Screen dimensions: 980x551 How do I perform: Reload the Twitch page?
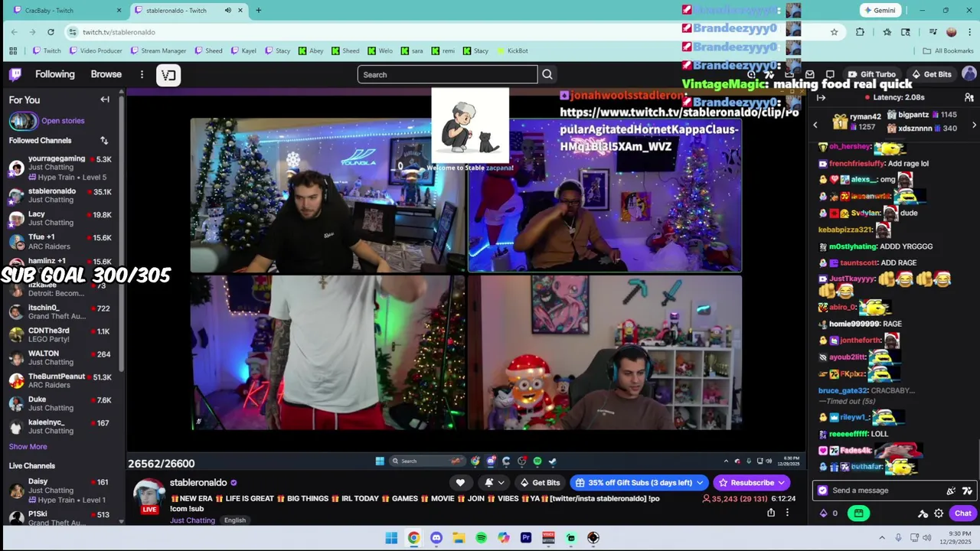point(51,32)
